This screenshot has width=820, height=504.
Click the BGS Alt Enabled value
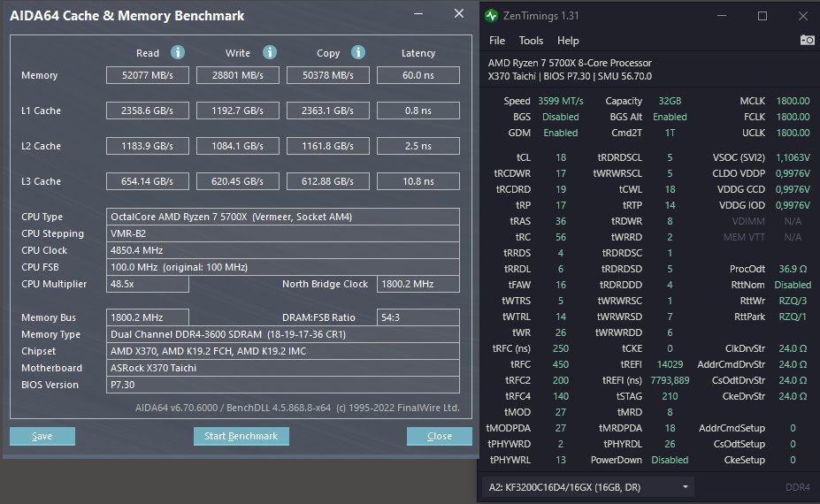point(670,117)
